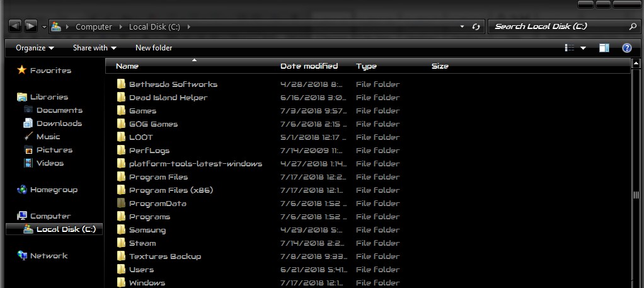Click the Forward navigation arrow
Image resolution: width=644 pixels, height=288 pixels.
31,26
